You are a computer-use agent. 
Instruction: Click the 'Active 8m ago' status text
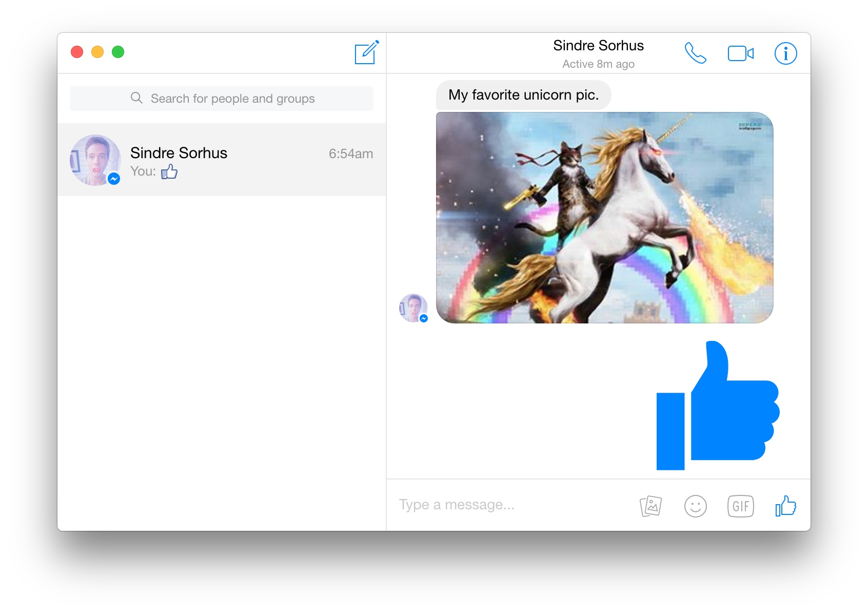point(598,64)
